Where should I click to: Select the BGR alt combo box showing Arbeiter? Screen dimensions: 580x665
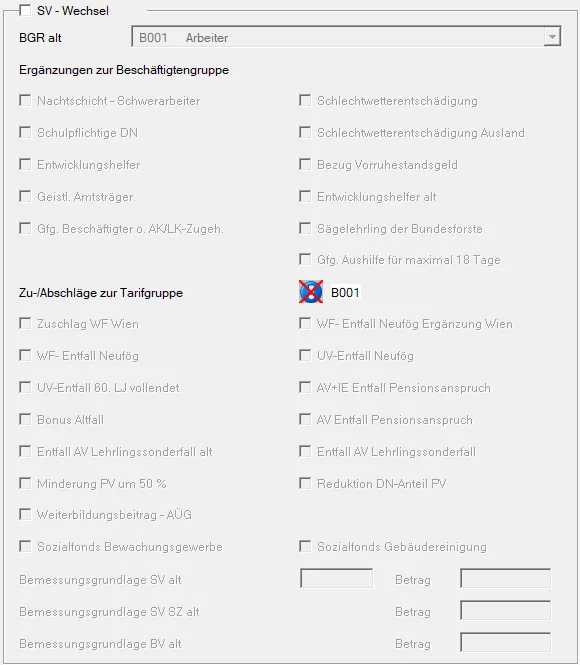(x=346, y=37)
